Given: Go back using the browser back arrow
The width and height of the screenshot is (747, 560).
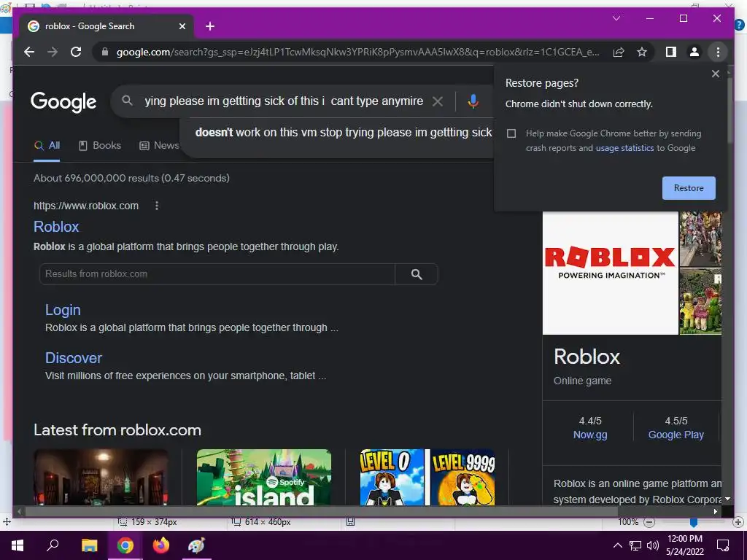Looking at the screenshot, I should (29, 52).
